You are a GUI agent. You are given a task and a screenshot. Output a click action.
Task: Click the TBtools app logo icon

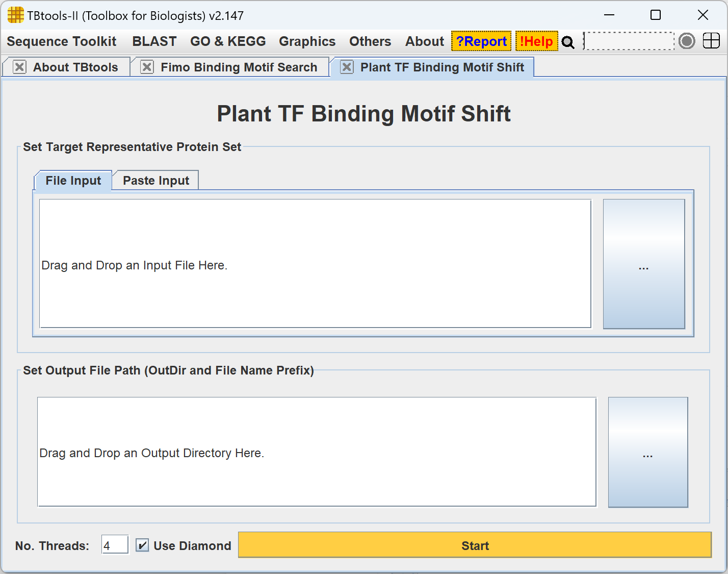coord(15,15)
